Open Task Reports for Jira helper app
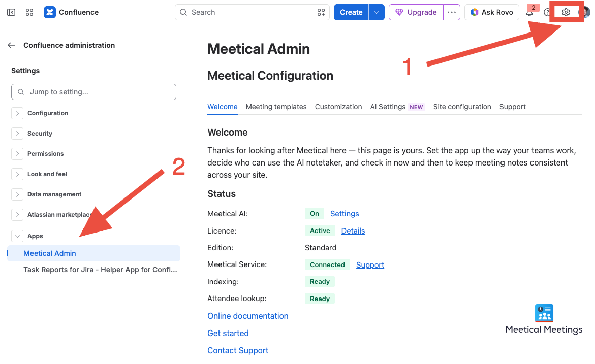The width and height of the screenshot is (595, 364). click(100, 270)
